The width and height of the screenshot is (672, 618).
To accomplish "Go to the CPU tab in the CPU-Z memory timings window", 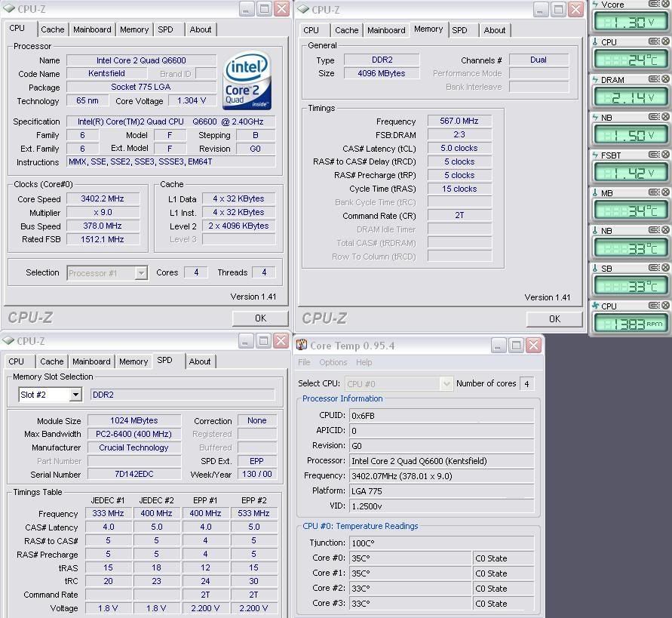I will click(311, 30).
